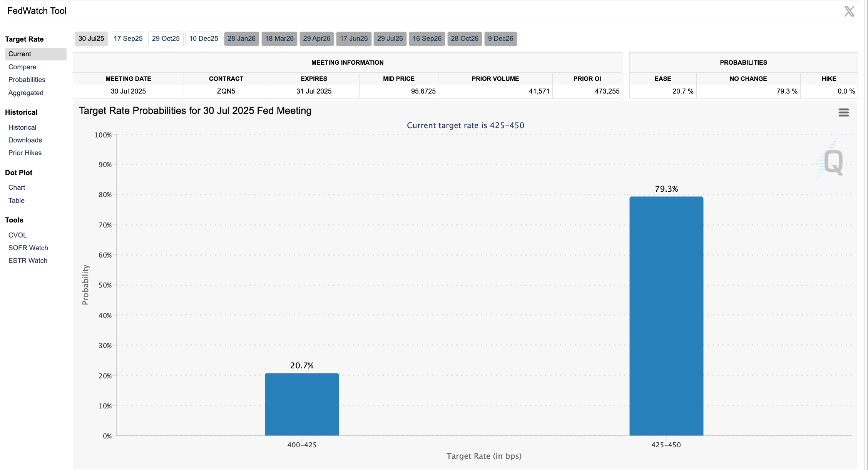Select the Current target rate menu item
The height and width of the screenshot is (470, 868).
pos(20,54)
